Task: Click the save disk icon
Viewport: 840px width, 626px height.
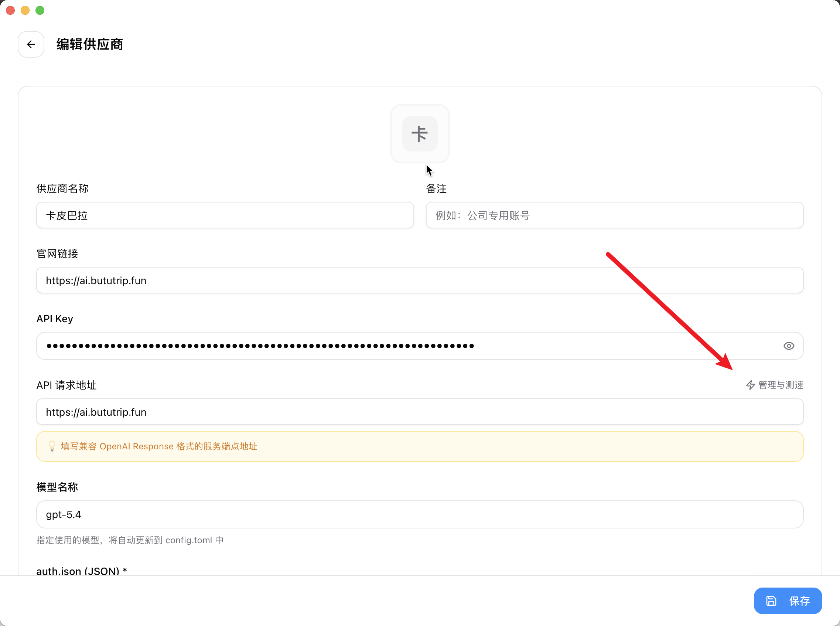Action: [x=771, y=601]
